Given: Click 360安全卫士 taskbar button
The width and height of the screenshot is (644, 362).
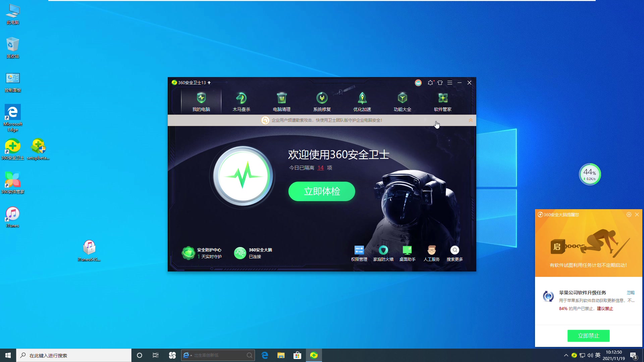Looking at the screenshot, I should pos(314,355).
